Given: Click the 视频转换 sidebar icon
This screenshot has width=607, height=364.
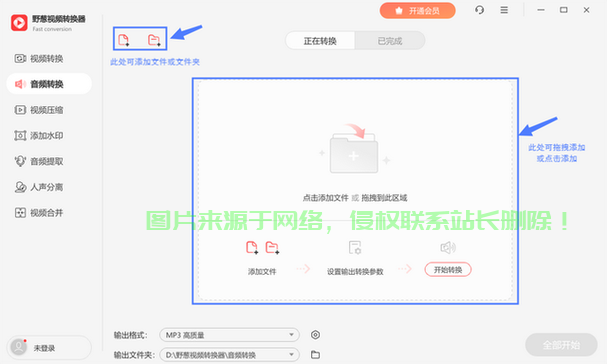Looking at the screenshot, I should tap(20, 58).
